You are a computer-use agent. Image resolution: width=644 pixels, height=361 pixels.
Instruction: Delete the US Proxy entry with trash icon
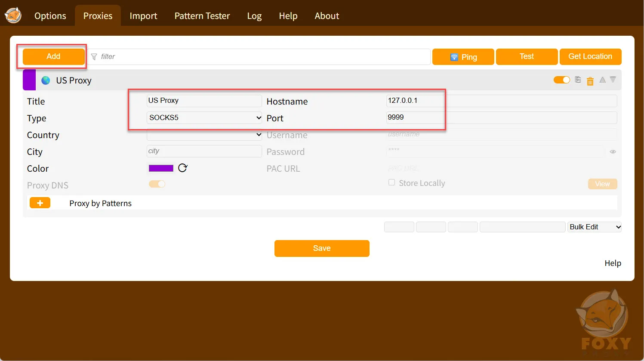tap(590, 81)
